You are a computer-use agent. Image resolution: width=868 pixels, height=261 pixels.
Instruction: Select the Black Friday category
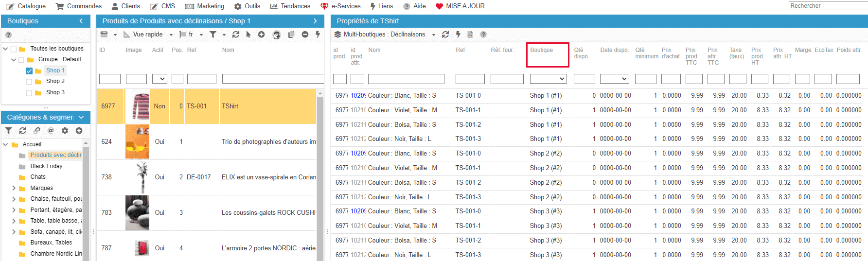point(46,166)
